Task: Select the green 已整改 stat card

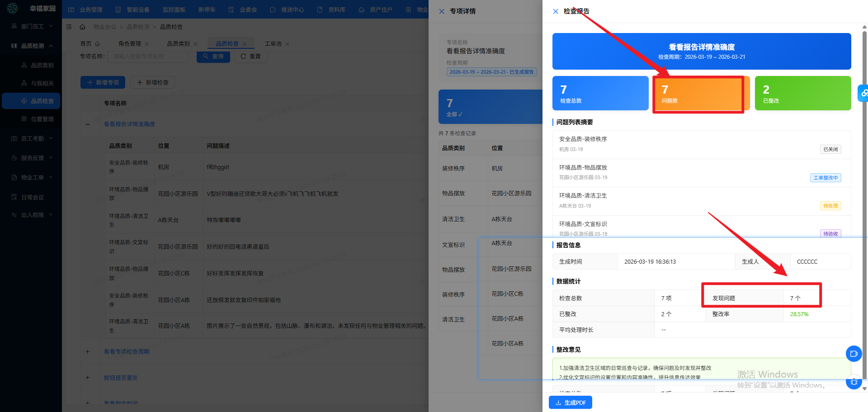Action: click(x=802, y=94)
